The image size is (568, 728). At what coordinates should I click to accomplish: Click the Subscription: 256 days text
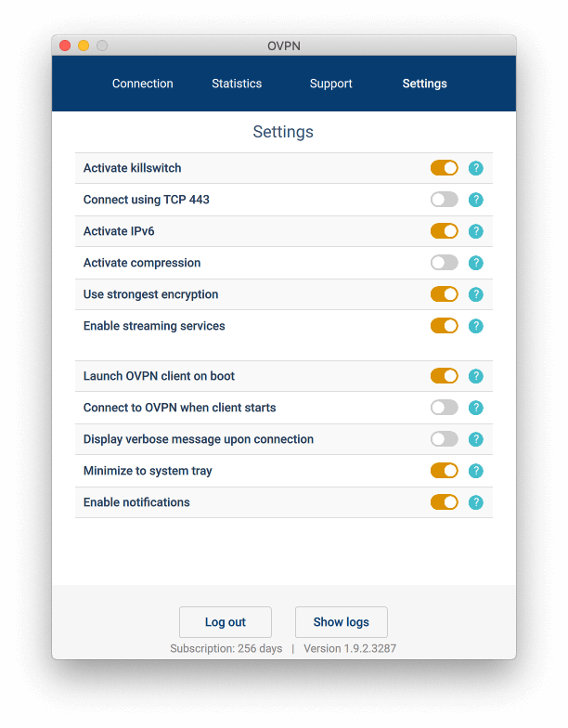click(226, 648)
